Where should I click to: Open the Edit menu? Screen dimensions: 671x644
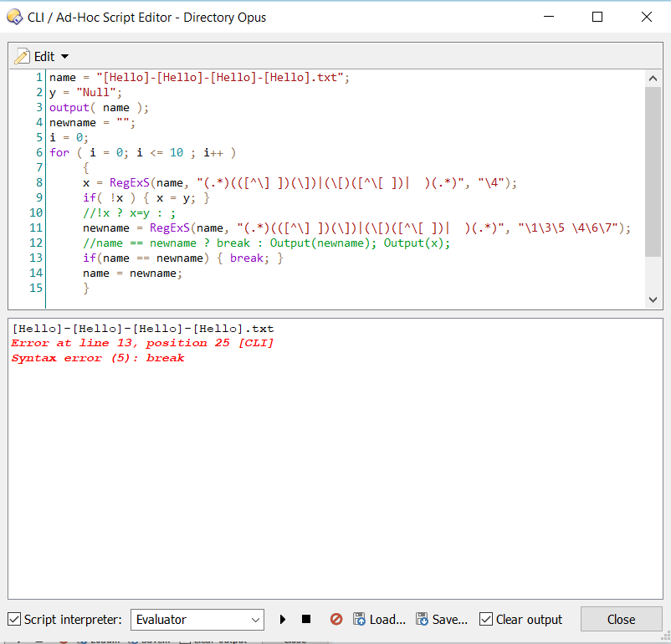44,56
